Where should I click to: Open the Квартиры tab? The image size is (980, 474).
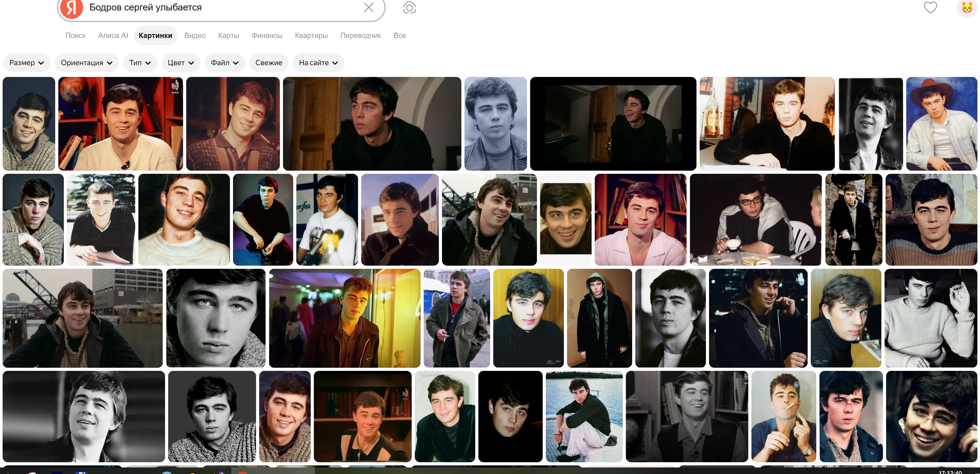[311, 35]
